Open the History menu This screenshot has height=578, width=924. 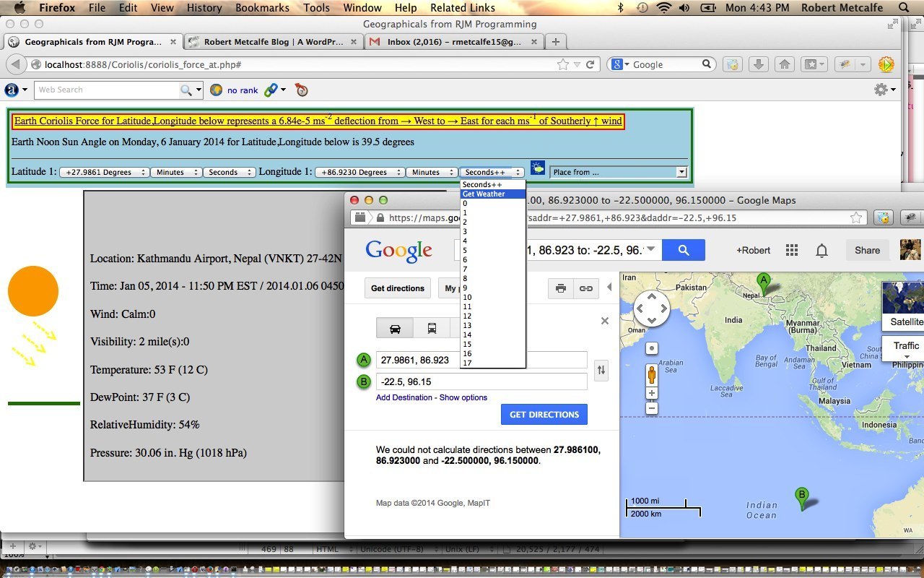pyautogui.click(x=204, y=8)
